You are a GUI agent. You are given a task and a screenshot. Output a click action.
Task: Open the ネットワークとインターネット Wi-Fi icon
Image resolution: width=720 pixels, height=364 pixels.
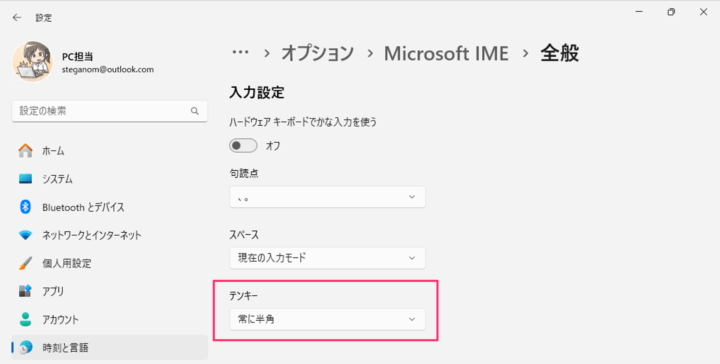pyautogui.click(x=25, y=235)
